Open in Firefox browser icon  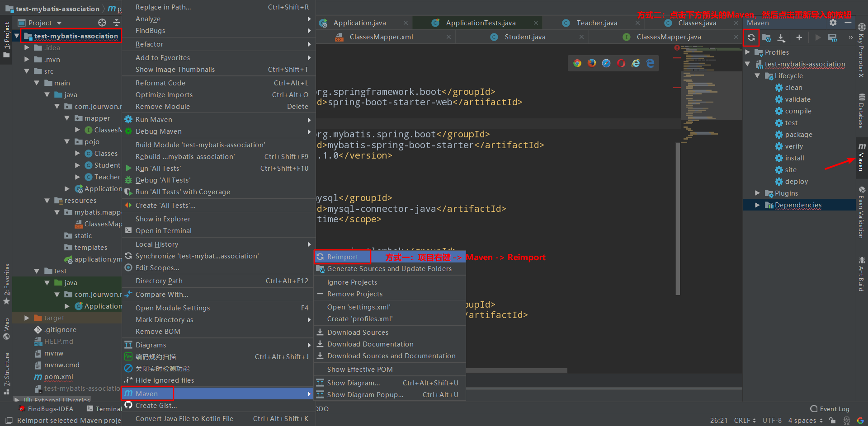pos(592,63)
